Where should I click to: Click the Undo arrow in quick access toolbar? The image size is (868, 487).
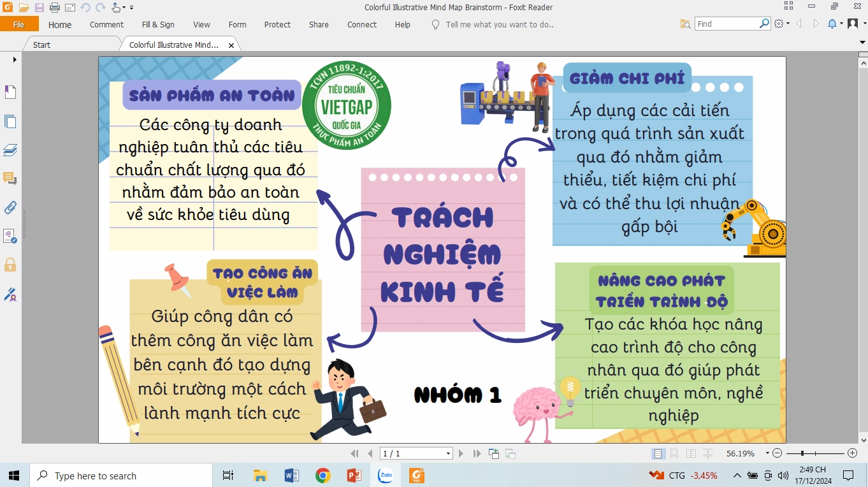[x=85, y=8]
